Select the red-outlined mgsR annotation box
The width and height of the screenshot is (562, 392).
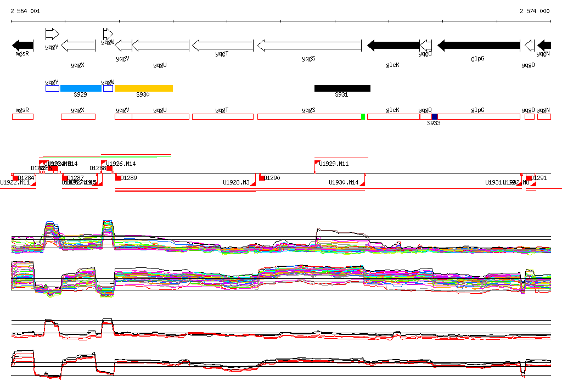click(x=23, y=116)
